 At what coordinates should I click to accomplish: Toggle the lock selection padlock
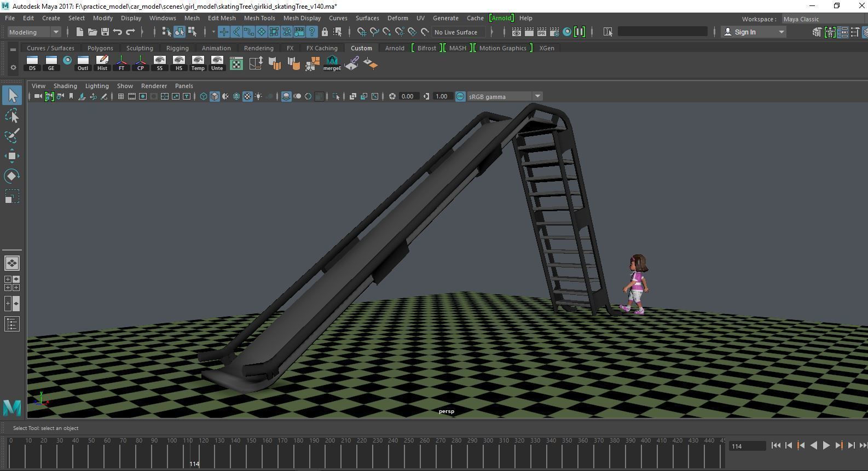325,32
